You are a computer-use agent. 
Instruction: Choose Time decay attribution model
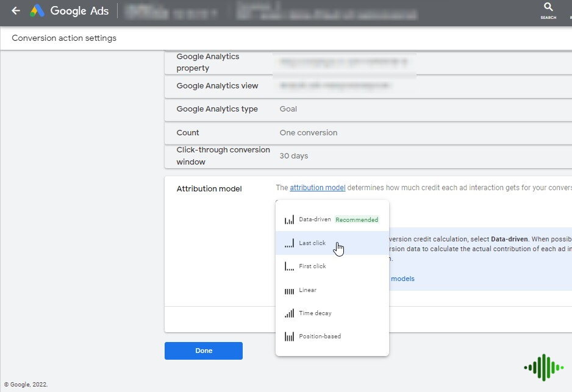point(332,313)
